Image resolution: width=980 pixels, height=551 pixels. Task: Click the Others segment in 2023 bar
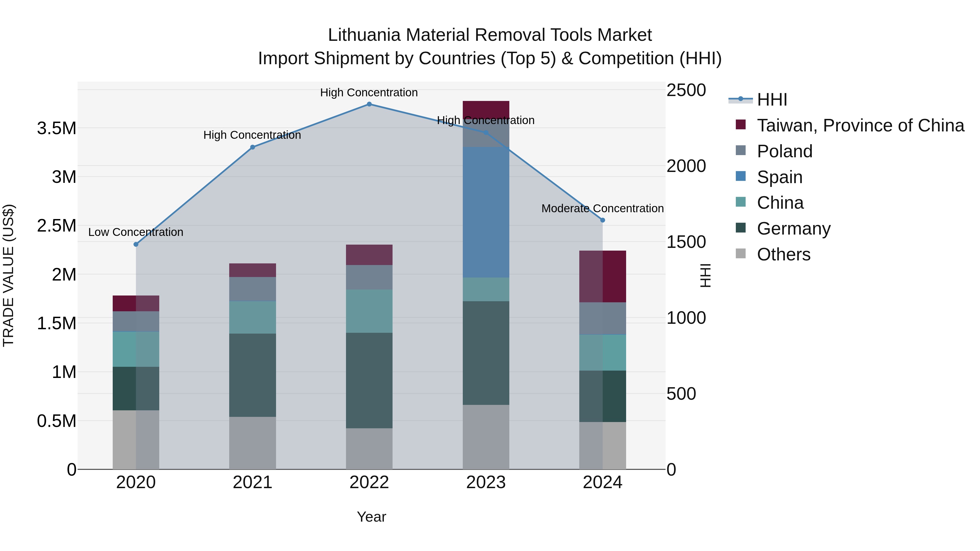click(x=486, y=437)
